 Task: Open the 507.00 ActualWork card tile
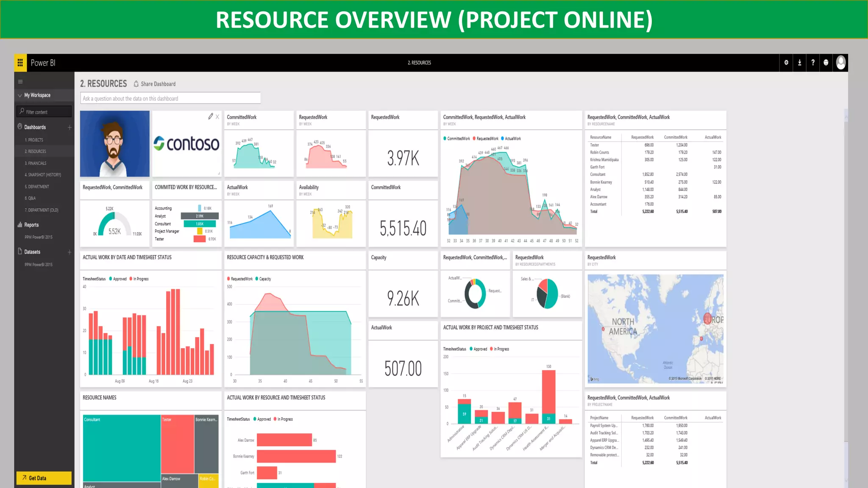tap(403, 354)
